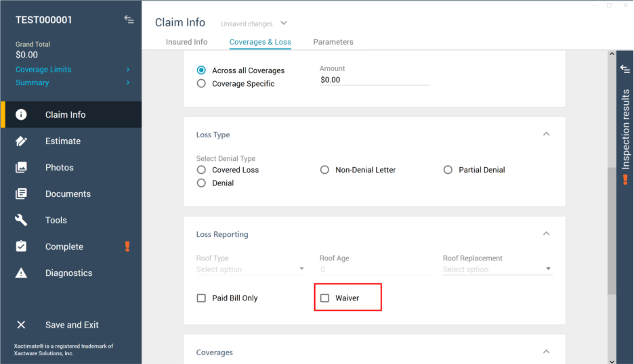The image size is (634, 364).
Task: Open the Diagnostics warning triangle icon
Action: 22,273
